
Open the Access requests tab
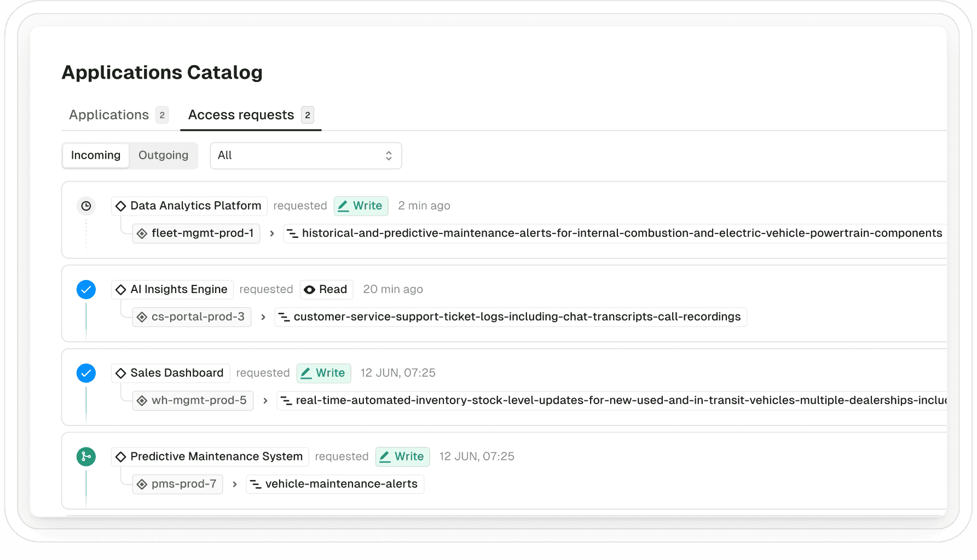coord(241,115)
